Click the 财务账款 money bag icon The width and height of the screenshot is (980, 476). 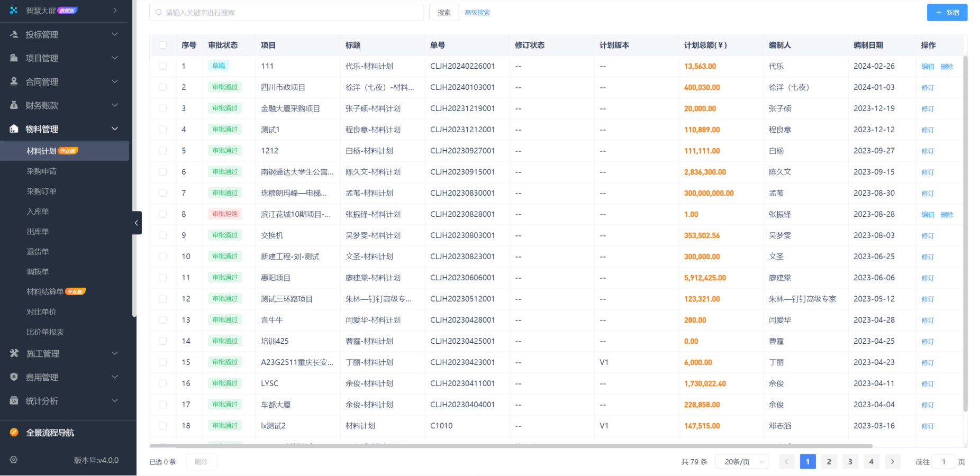click(14, 105)
